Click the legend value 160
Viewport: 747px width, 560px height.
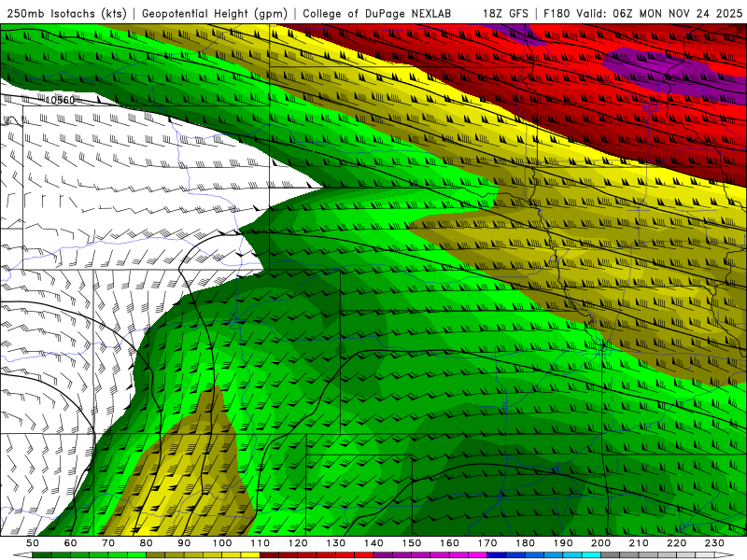pyautogui.click(x=449, y=543)
